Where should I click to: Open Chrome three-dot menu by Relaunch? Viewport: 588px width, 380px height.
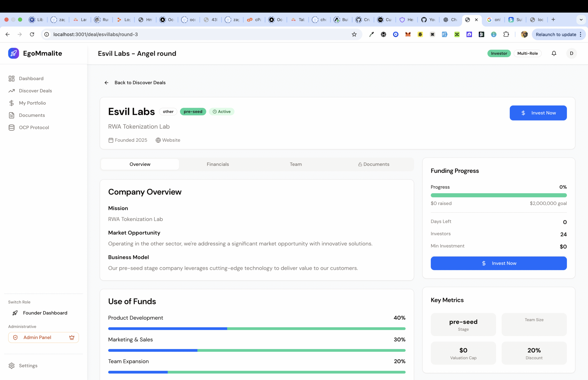pos(581,34)
